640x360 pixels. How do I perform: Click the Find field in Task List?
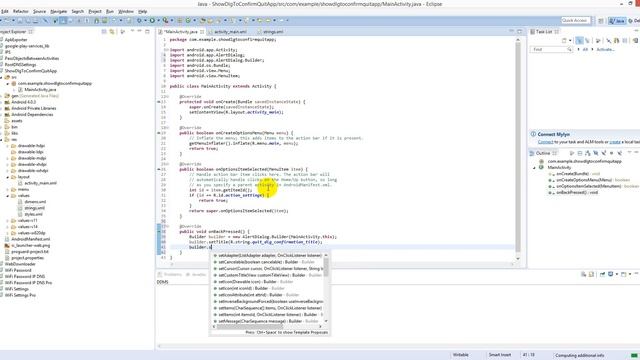(551, 49)
